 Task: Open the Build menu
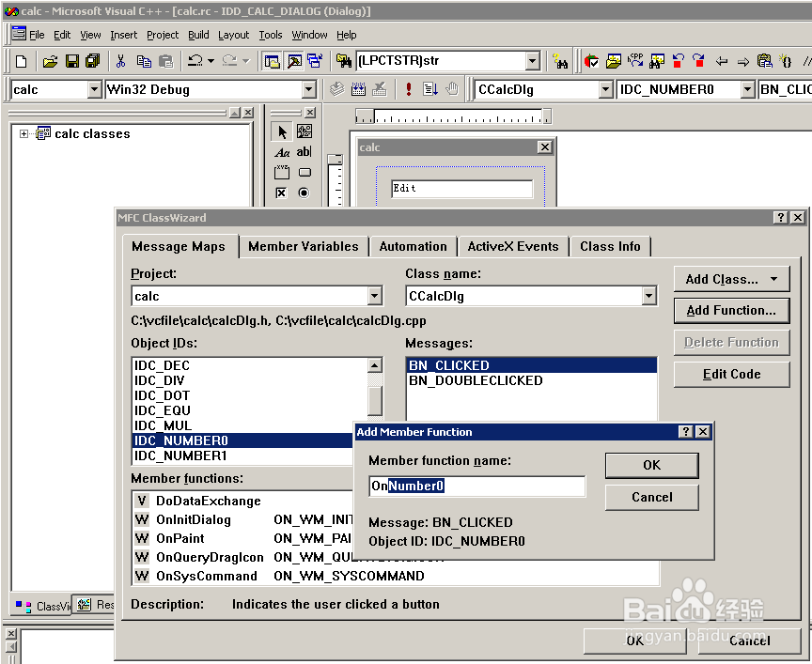tap(198, 35)
